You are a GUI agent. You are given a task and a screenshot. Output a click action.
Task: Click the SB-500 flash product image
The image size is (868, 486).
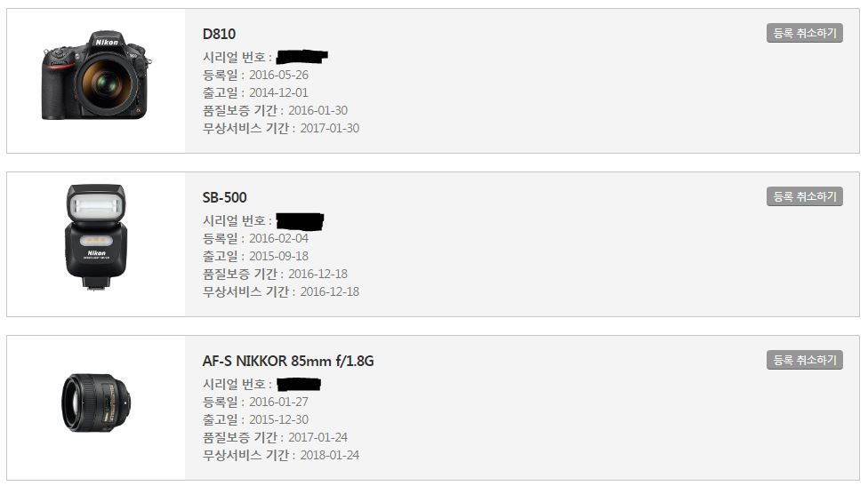96,237
